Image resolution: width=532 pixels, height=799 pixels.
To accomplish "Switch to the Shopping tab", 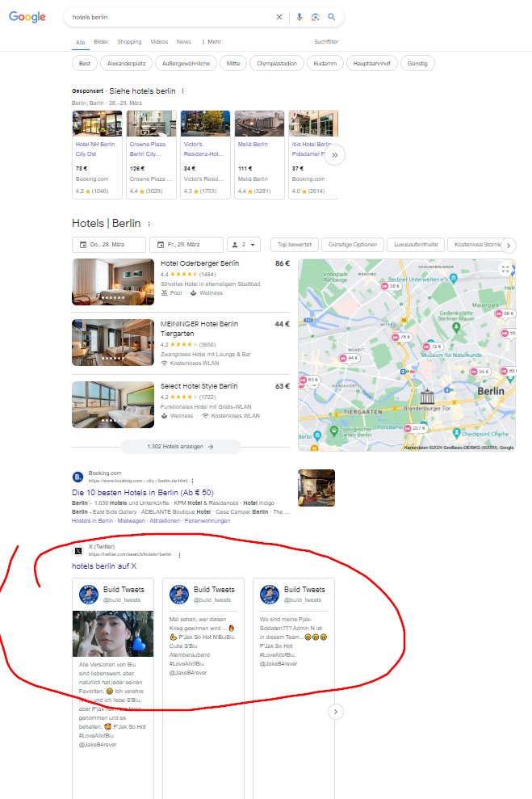I will (x=129, y=42).
